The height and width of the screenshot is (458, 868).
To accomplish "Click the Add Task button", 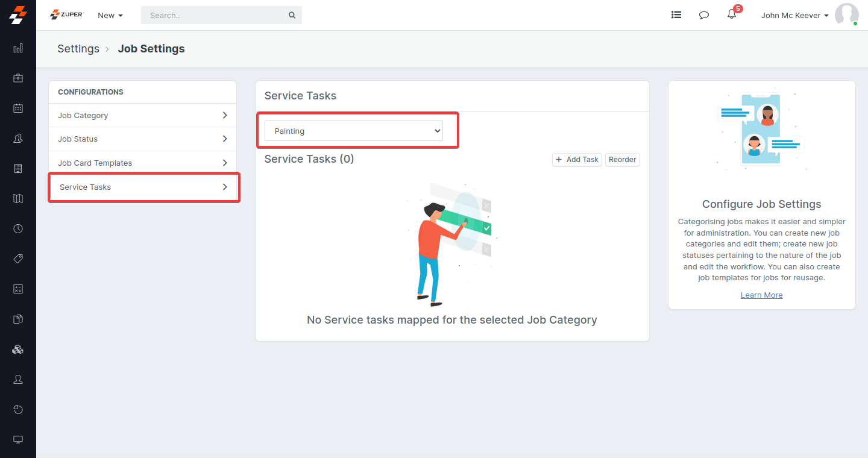I will (x=576, y=159).
